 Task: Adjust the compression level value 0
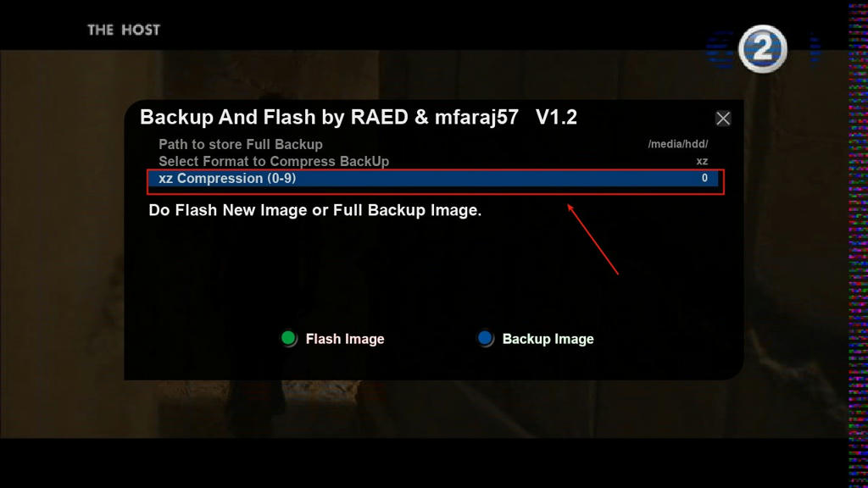[704, 178]
